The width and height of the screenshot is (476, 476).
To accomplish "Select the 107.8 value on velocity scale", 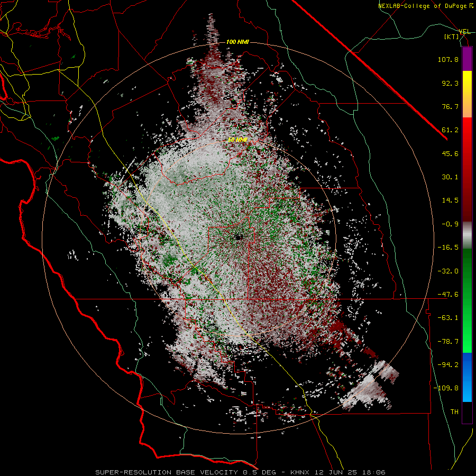I will click(448, 59).
